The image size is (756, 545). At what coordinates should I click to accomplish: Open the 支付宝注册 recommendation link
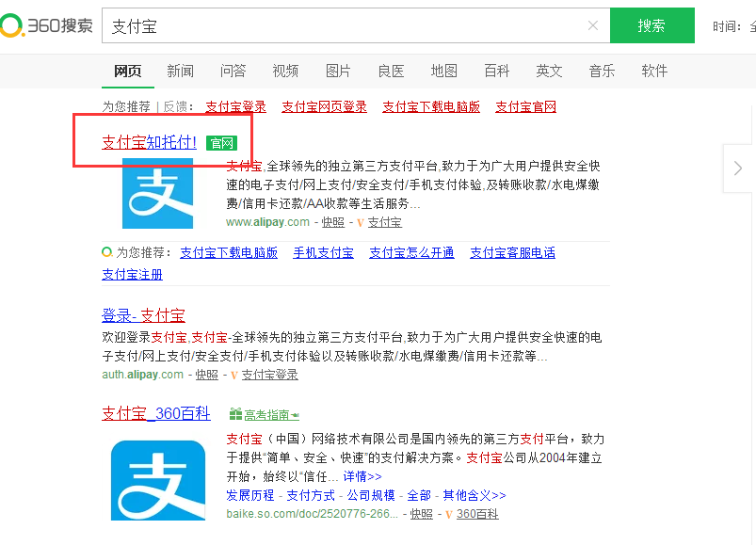coord(132,274)
